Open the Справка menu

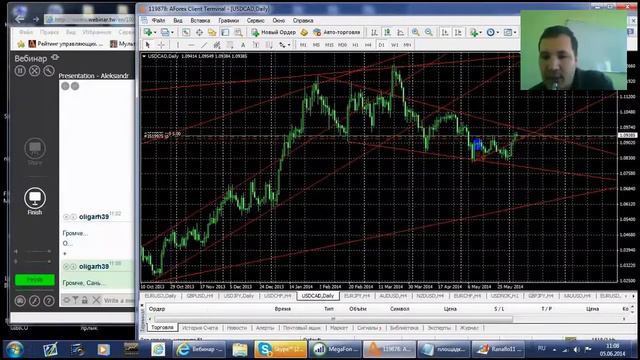303,20
